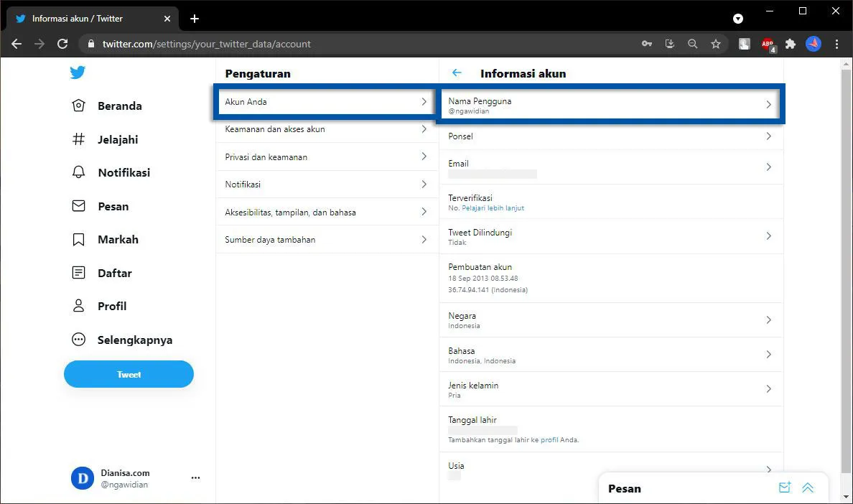This screenshot has width=853, height=504.
Task: Click the Twitter bird logo
Action: pyautogui.click(x=78, y=72)
